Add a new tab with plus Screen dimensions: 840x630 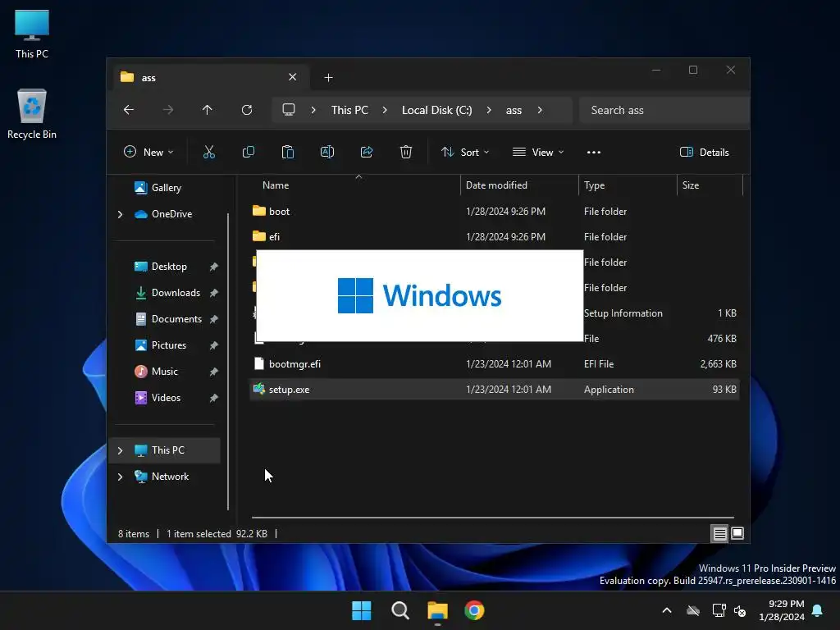[328, 78]
